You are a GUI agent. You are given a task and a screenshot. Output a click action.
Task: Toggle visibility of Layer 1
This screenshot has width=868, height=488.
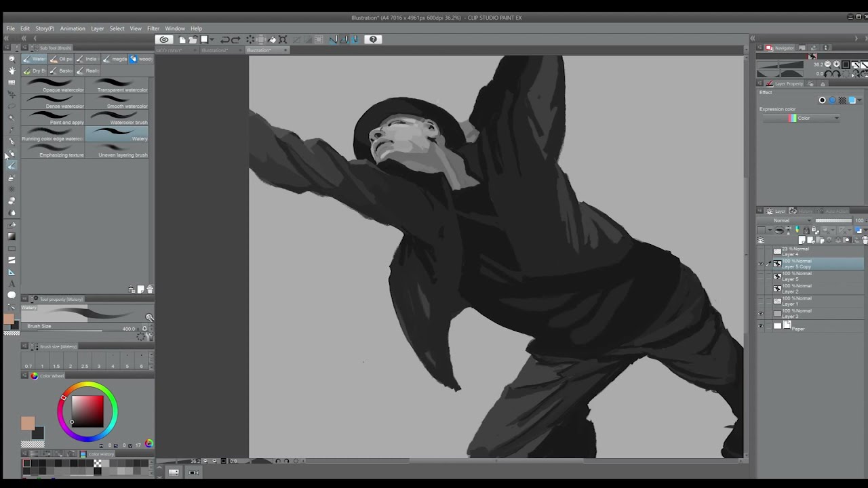coord(760,301)
